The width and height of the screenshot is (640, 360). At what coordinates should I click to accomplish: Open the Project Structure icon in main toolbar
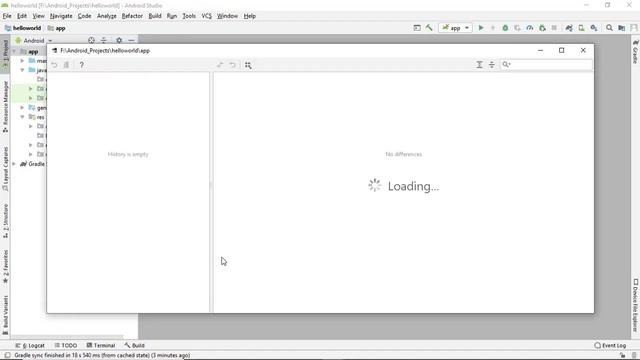622,28
